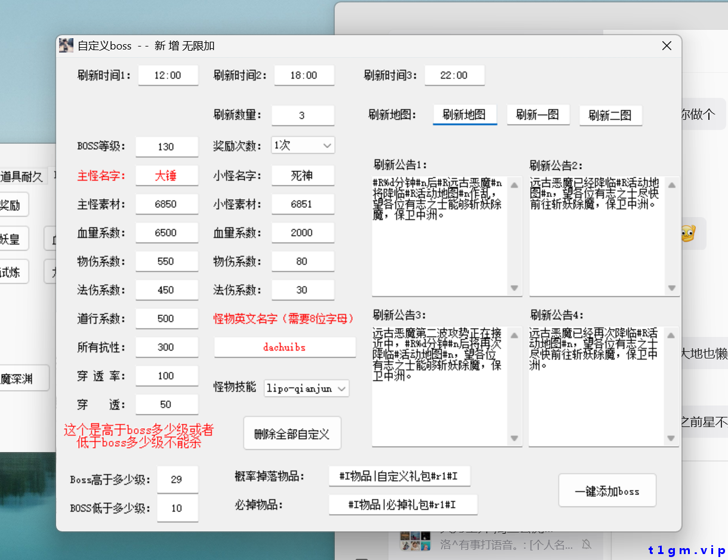The image size is (728, 560).
Task: Click the down scroll arrow of 刷新公告1
Action: coord(514,287)
